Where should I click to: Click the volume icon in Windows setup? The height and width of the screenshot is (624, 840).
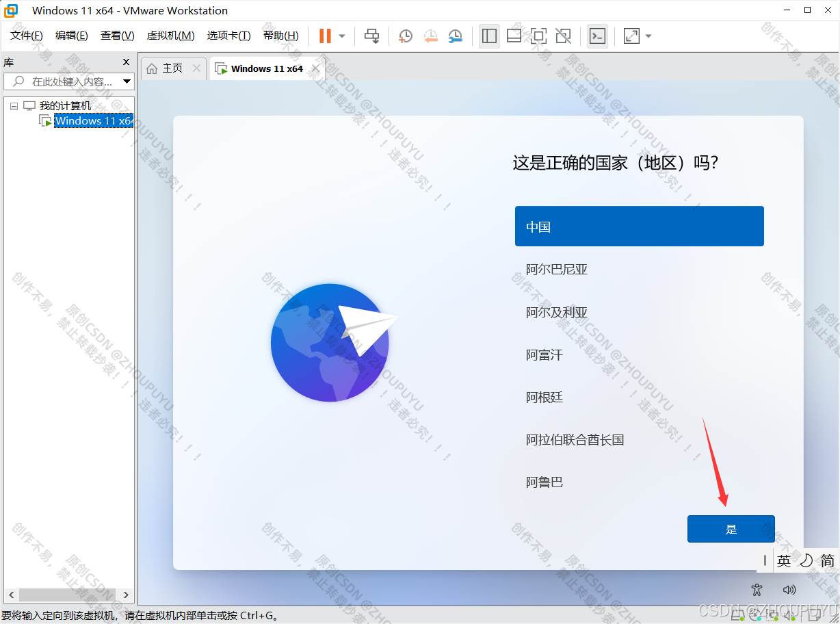(789, 589)
